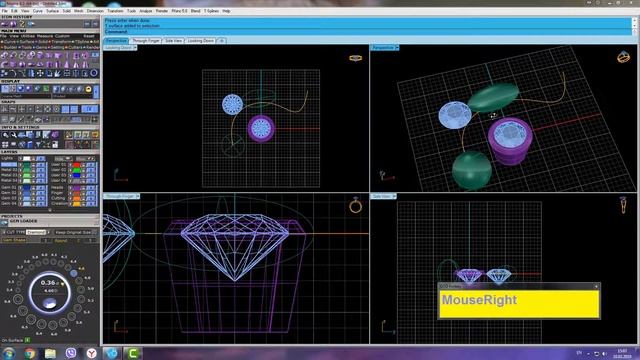Click the yellow smiley icon in Display panel

click(88, 89)
